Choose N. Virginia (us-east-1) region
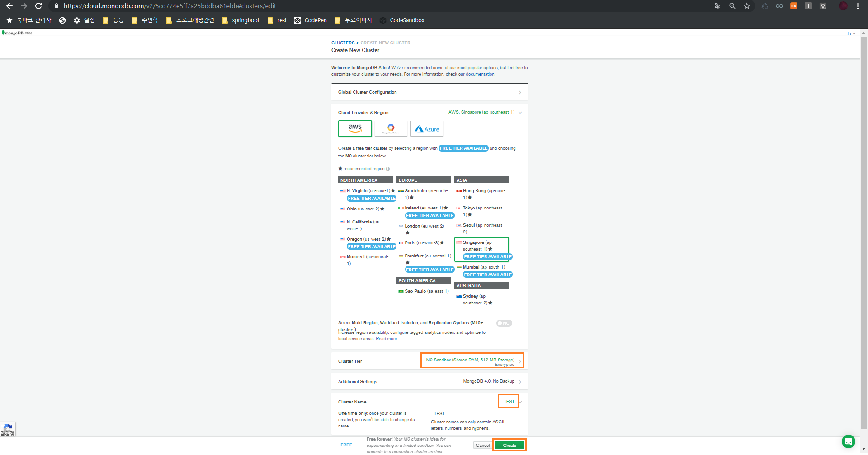The height and width of the screenshot is (455, 868). click(368, 194)
